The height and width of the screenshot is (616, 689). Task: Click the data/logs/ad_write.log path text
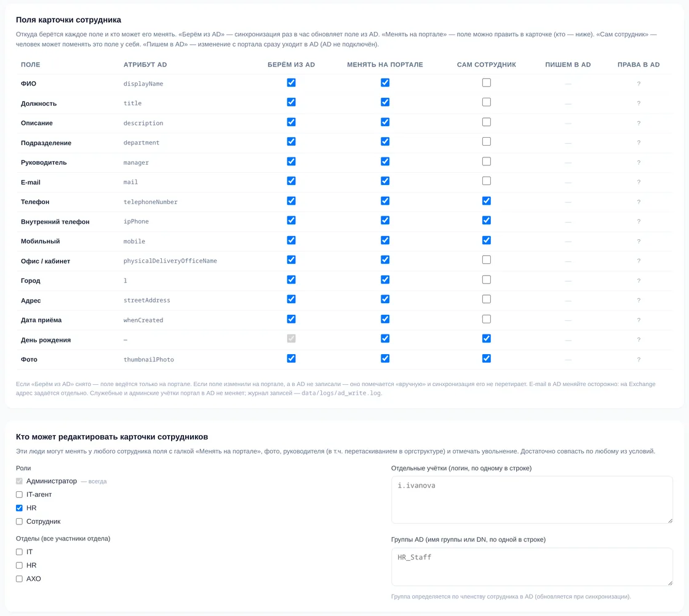tap(341, 393)
